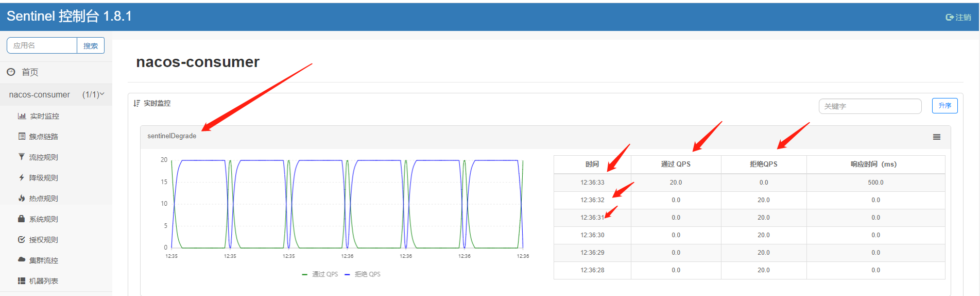This screenshot has height=296, width=980.
Task: Focus the 应用名 search field
Action: [x=42, y=45]
